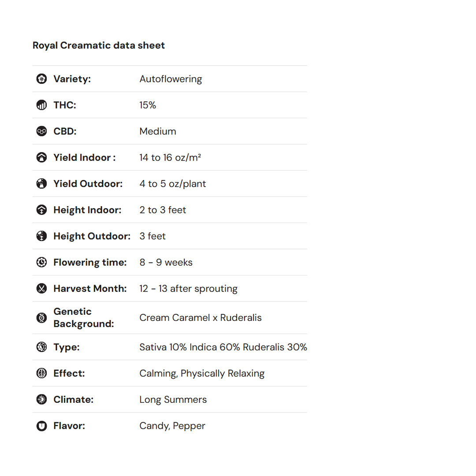The width and height of the screenshot is (476, 476).
Task: Click the Genetic Background DNA icon
Action: pos(41,318)
